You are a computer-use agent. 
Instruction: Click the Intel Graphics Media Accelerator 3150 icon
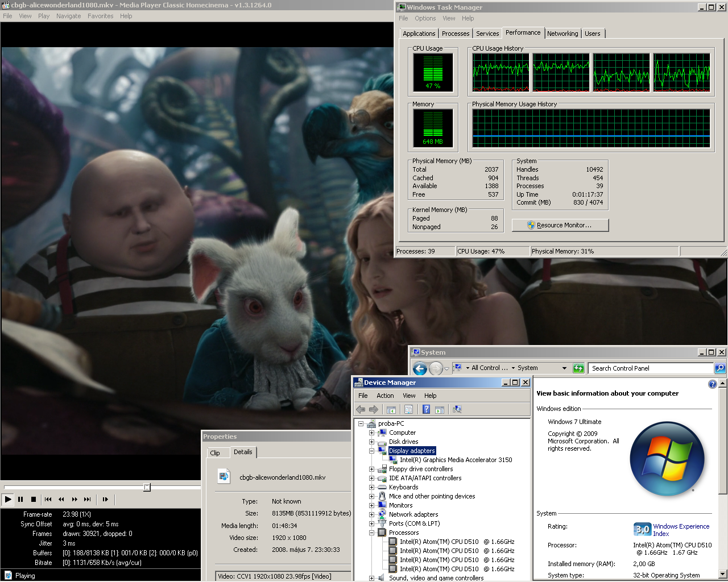(393, 460)
